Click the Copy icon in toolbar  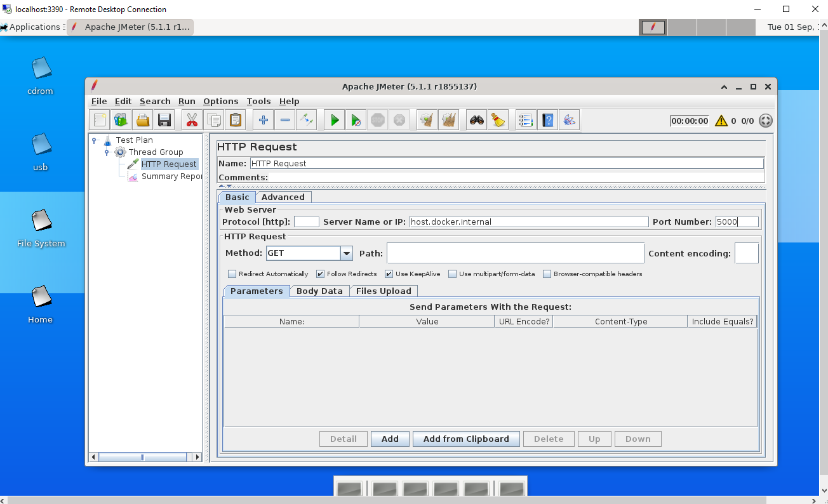pos(214,120)
